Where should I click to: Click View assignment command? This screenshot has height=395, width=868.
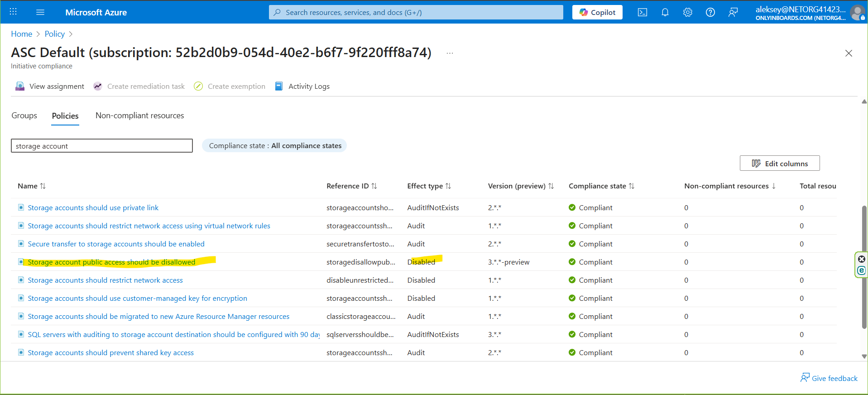point(50,86)
